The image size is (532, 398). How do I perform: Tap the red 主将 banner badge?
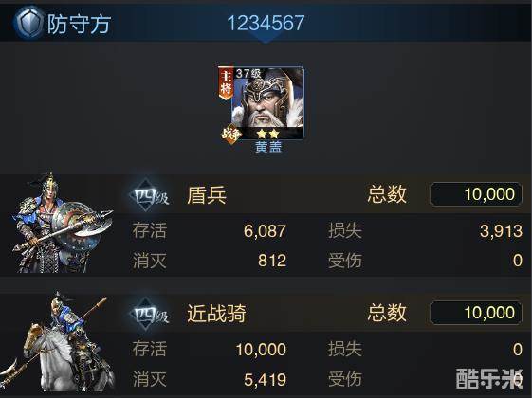[x=226, y=83]
